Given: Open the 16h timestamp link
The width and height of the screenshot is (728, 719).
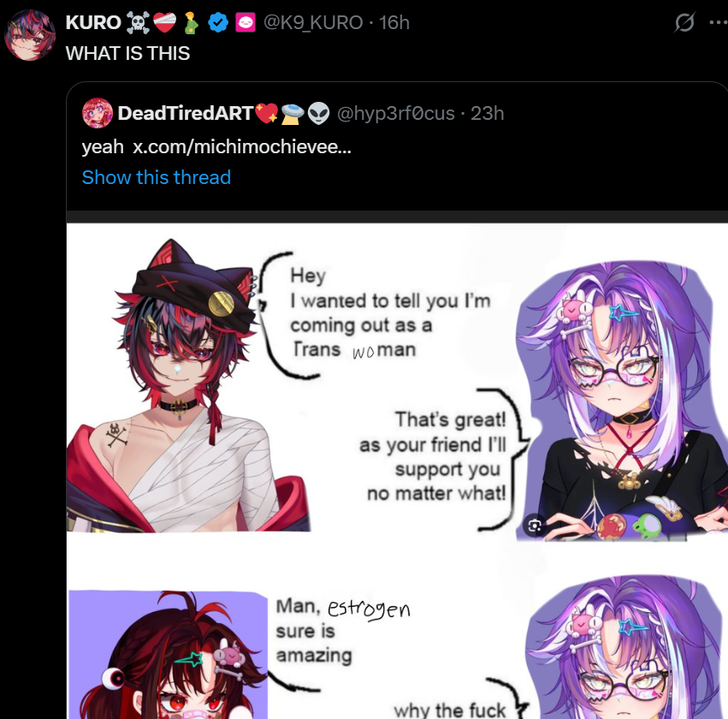Looking at the screenshot, I should coord(394,22).
